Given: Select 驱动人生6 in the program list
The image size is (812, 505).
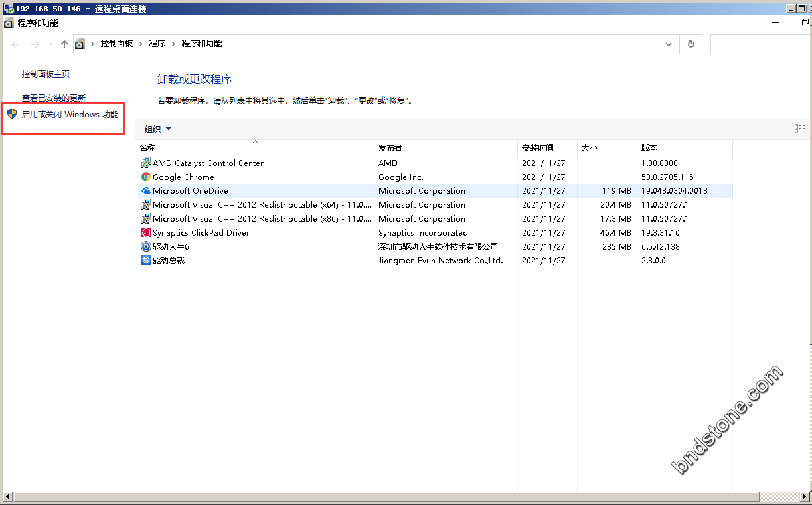Looking at the screenshot, I should [x=434, y=246].
